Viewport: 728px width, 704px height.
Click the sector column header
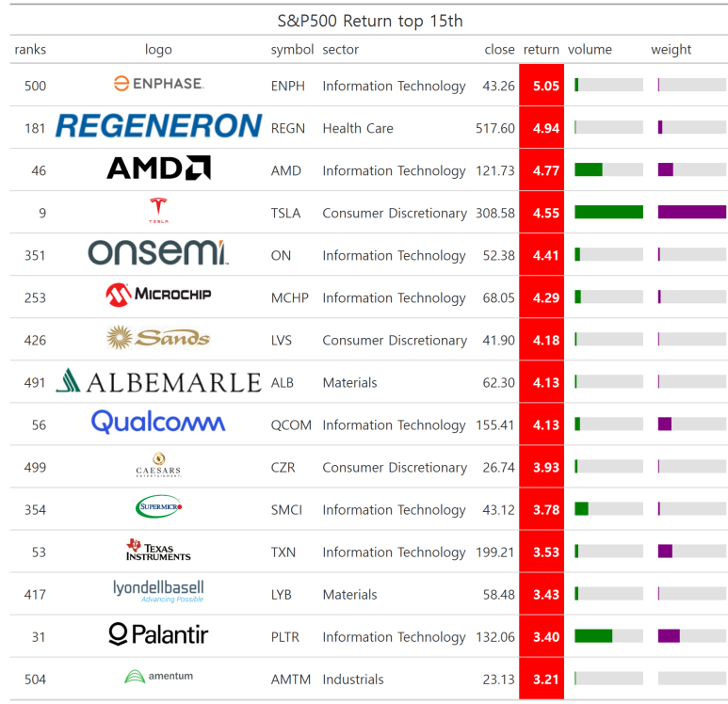pyautogui.click(x=340, y=49)
